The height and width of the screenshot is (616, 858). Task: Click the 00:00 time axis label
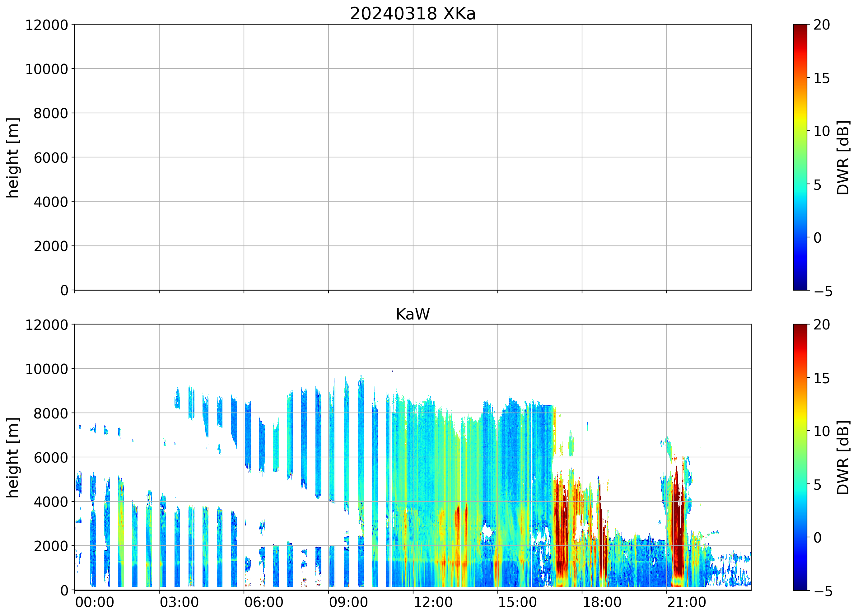click(95, 602)
